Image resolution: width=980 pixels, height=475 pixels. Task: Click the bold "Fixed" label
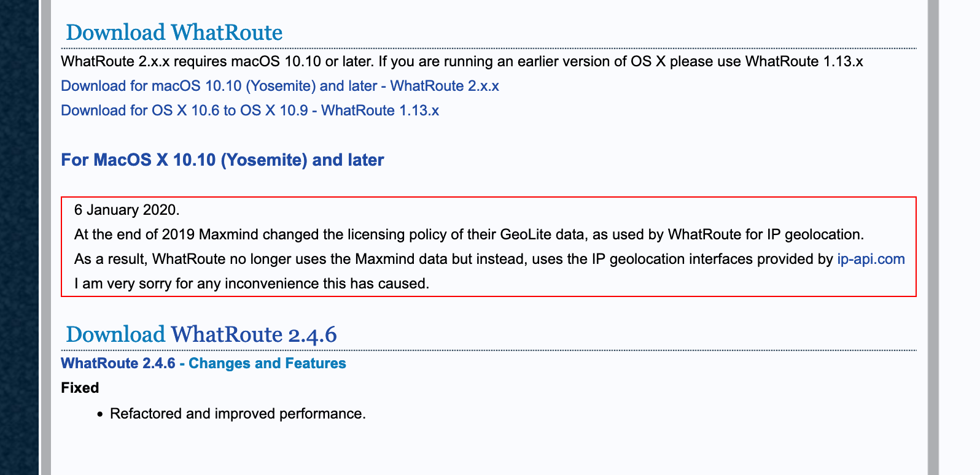click(80, 388)
